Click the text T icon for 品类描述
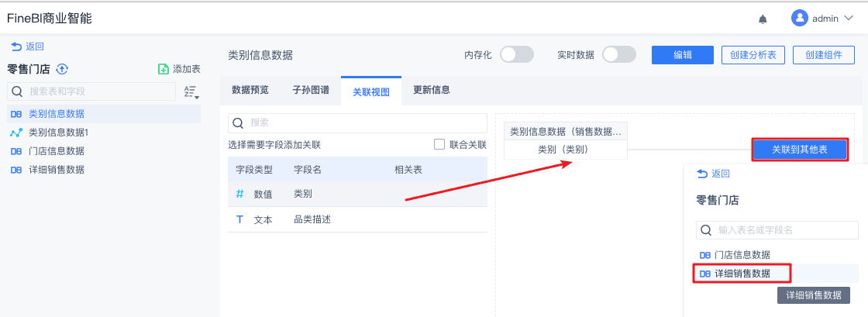868x317 pixels. pyautogui.click(x=240, y=219)
